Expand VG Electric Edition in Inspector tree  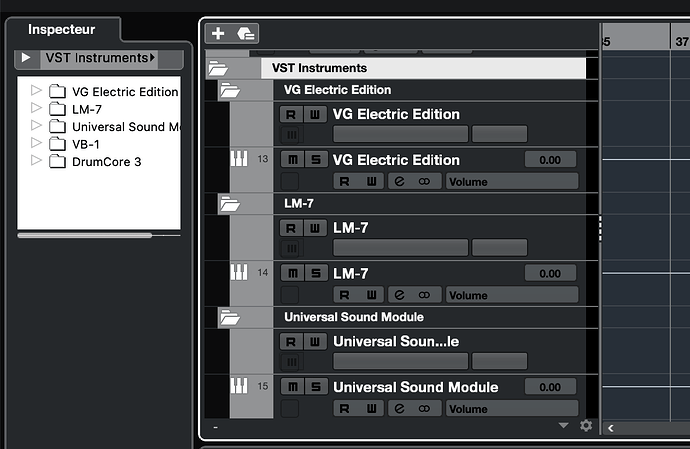point(37,92)
